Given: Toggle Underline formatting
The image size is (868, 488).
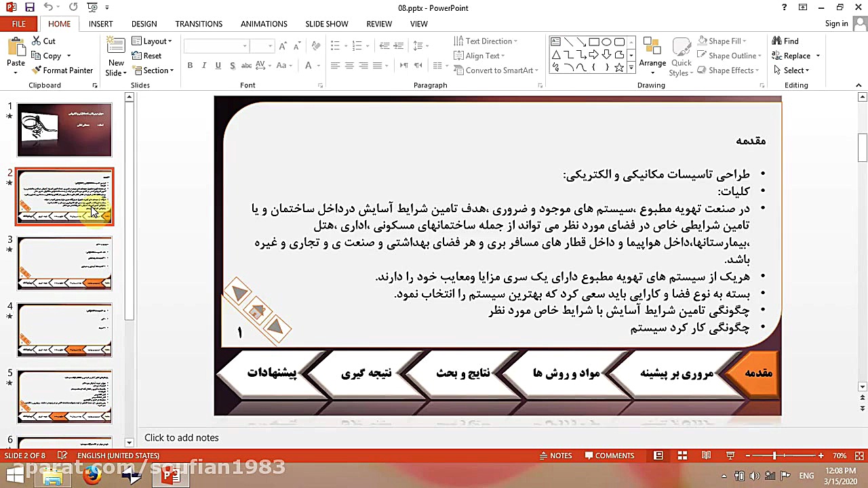Looking at the screenshot, I should pos(218,66).
